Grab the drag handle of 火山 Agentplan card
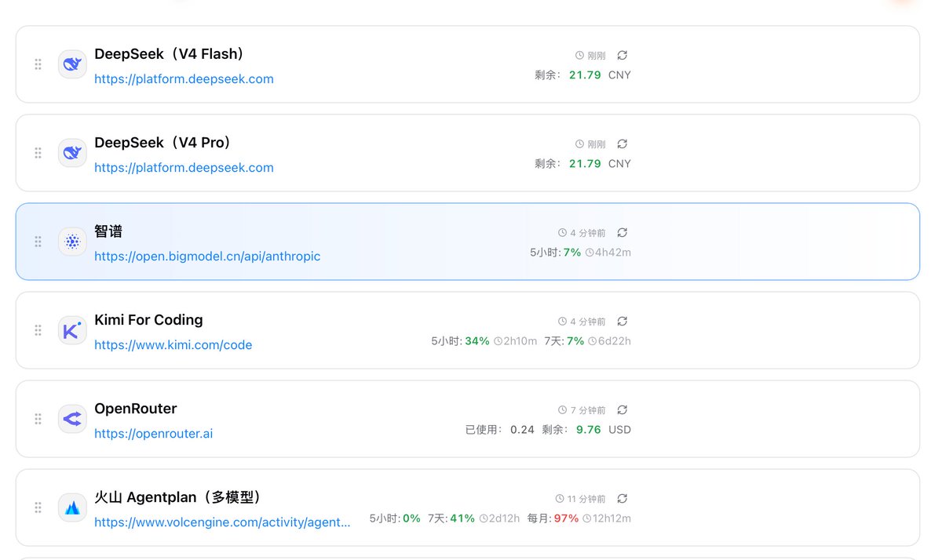Screen dimensions: 942x560 point(38,507)
